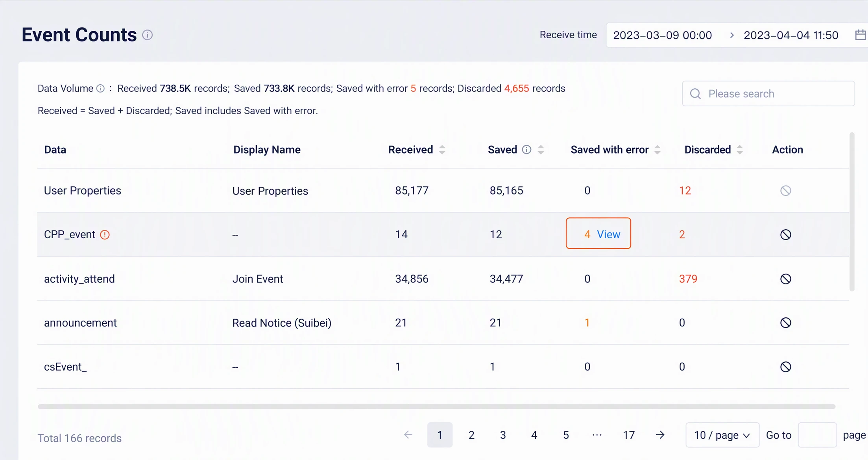This screenshot has height=460, width=868.
Task: Sort table by Received column
Action: point(442,150)
